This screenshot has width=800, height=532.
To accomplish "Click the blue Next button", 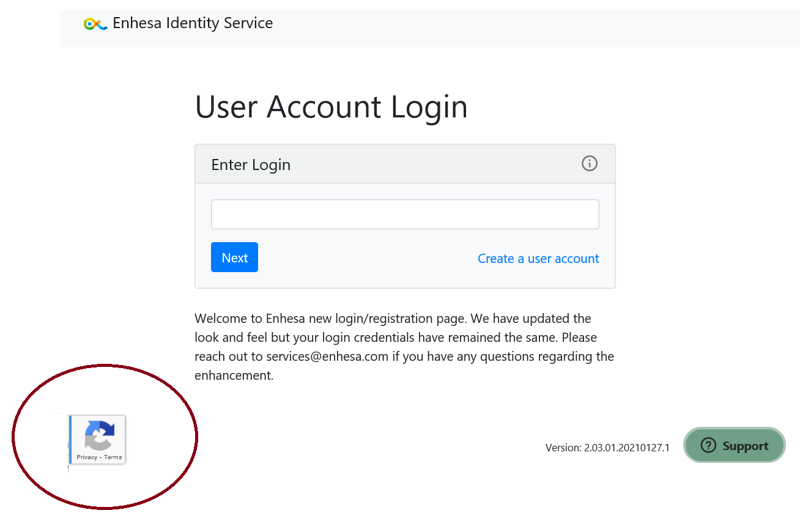I will pos(234,257).
